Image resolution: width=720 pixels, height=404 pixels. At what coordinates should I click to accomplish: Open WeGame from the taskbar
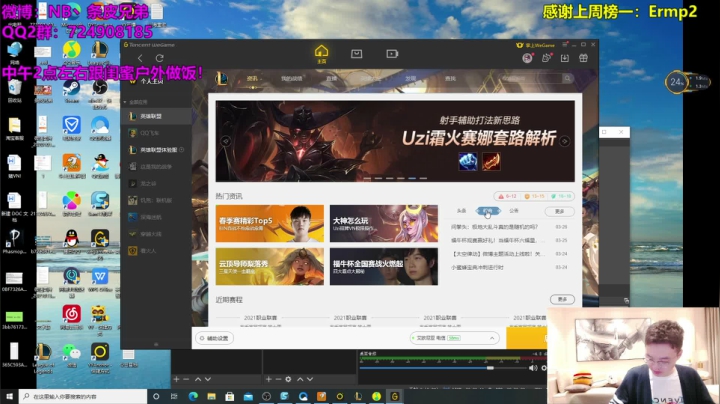click(395, 396)
